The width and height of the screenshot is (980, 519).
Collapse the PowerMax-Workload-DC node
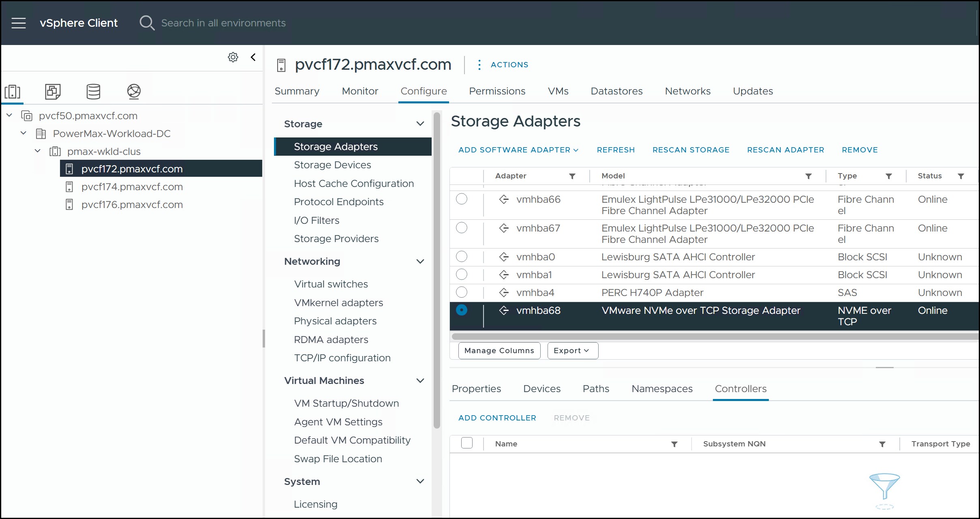pyautogui.click(x=24, y=133)
